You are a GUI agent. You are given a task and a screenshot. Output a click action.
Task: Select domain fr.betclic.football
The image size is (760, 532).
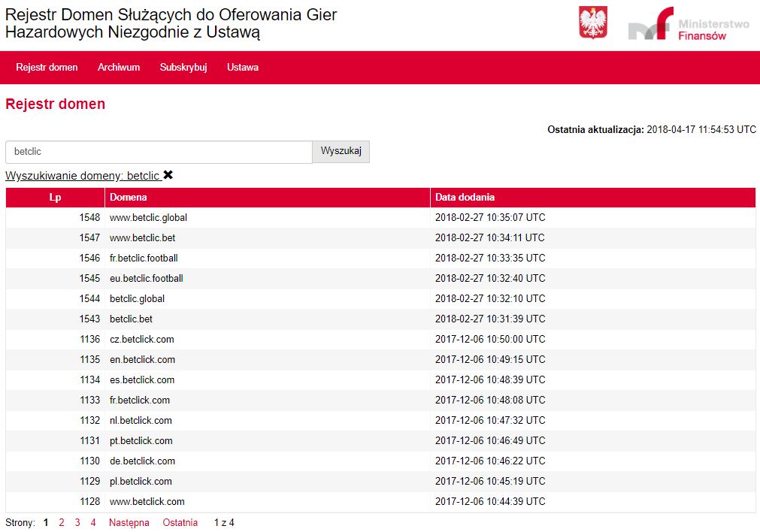click(x=144, y=258)
